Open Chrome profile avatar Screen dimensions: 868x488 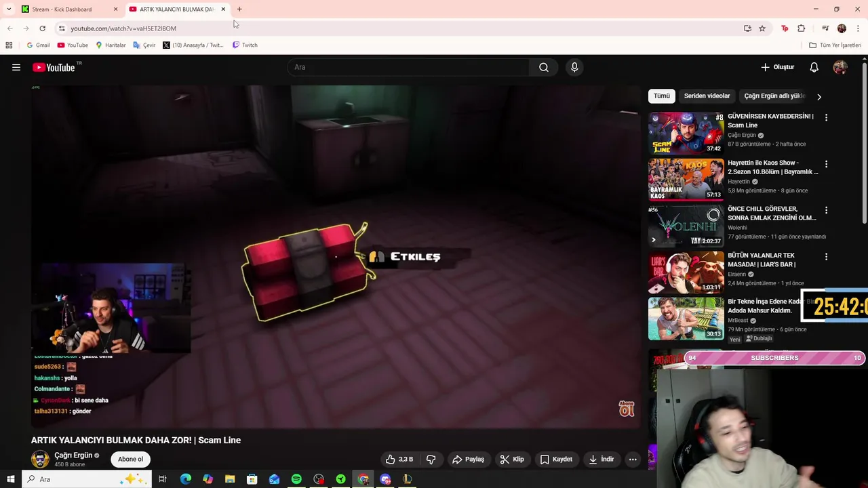[x=842, y=28]
